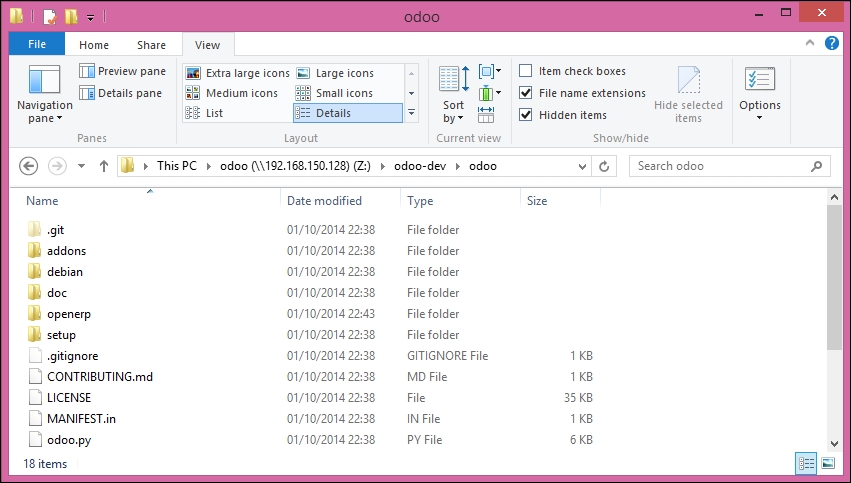Open the Navigation pane menu
The height and width of the screenshot is (483, 851).
[x=45, y=95]
